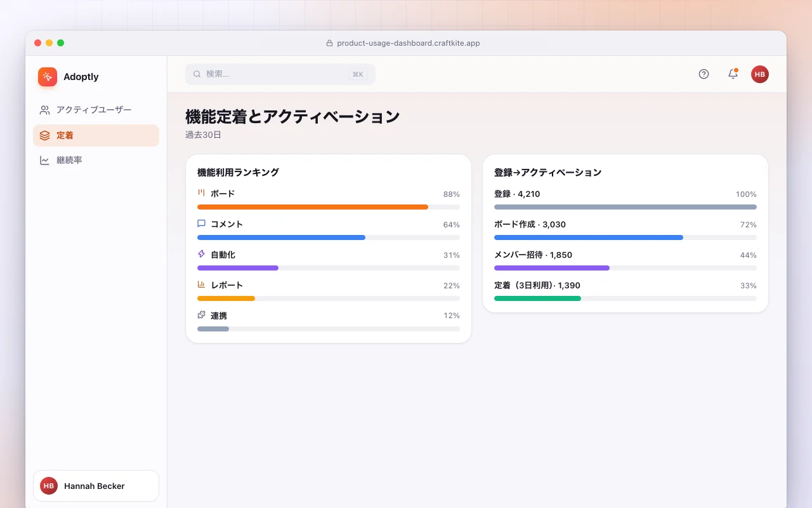Screen dimensions: 812x508
Task: Open the Hannah Becker profile card
Action: pos(96,486)
